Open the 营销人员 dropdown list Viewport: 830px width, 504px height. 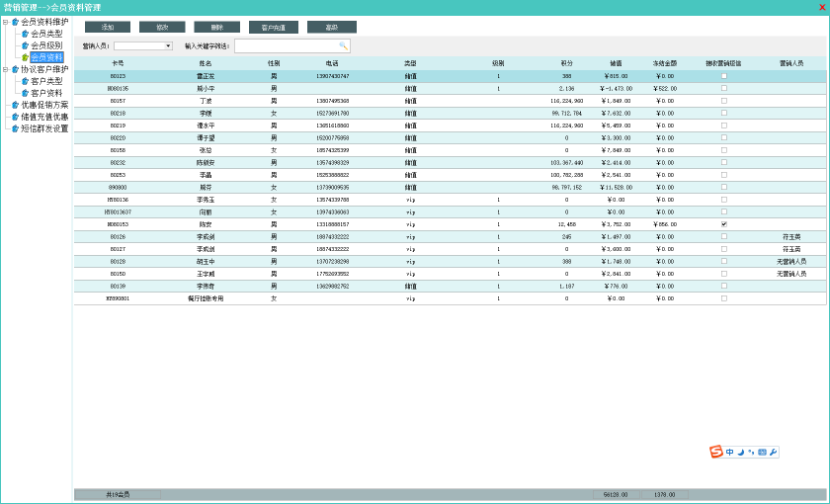(168, 45)
